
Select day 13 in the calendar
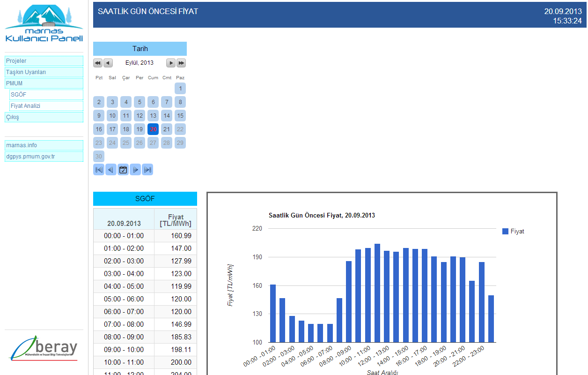coord(153,115)
